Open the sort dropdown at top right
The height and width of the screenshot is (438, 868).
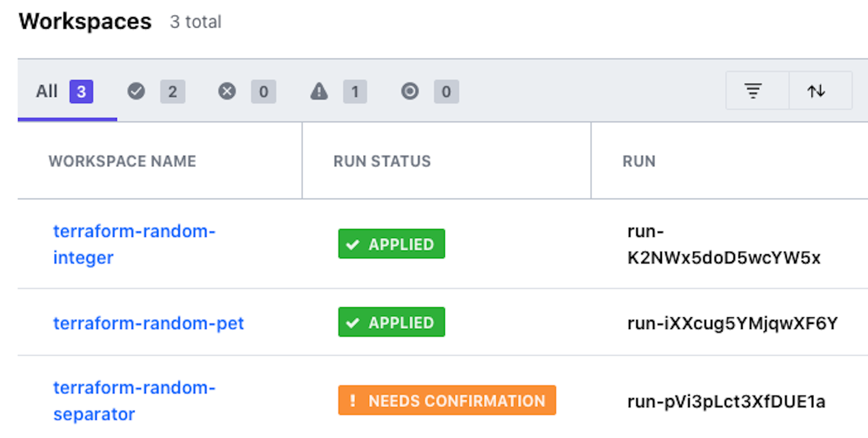[819, 91]
